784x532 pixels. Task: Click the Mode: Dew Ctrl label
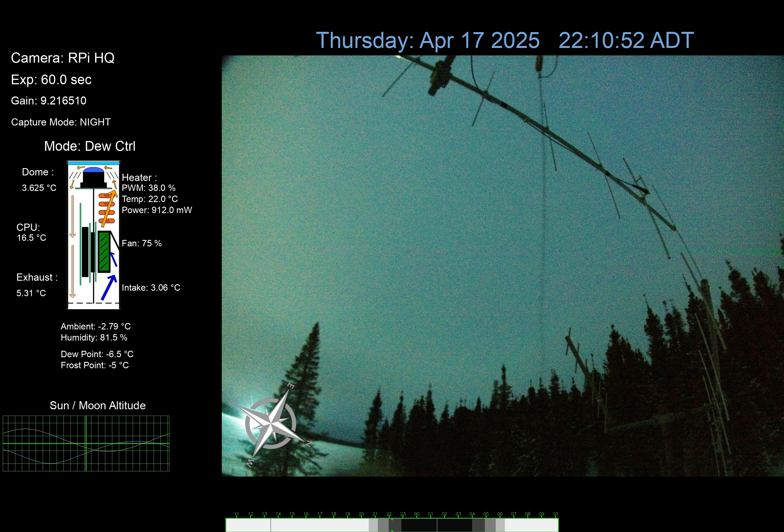(x=90, y=146)
